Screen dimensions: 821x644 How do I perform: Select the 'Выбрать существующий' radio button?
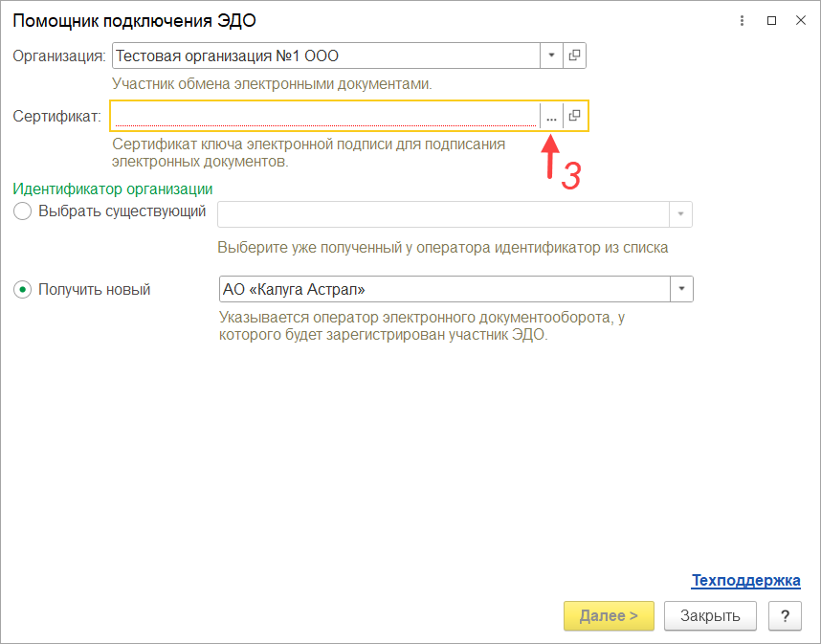[x=23, y=211]
